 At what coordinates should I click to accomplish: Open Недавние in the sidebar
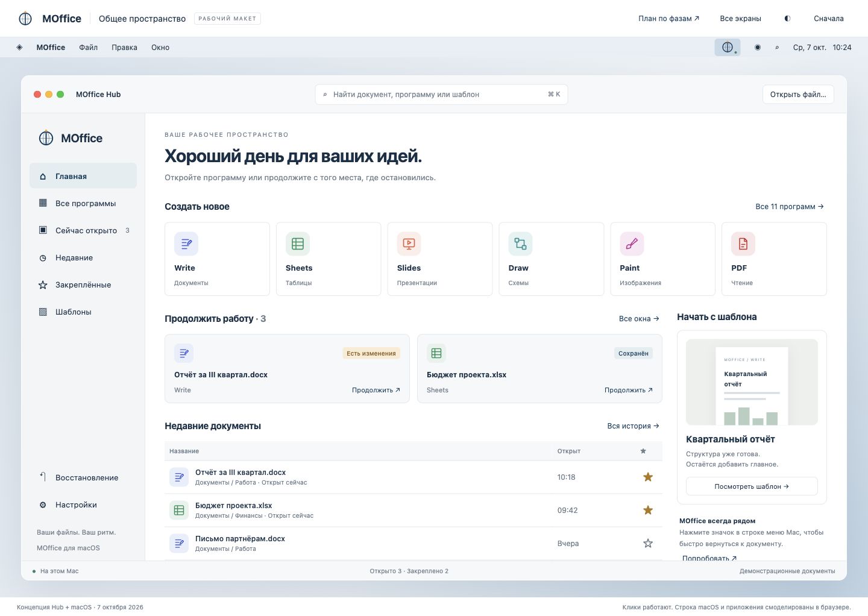tap(83, 257)
